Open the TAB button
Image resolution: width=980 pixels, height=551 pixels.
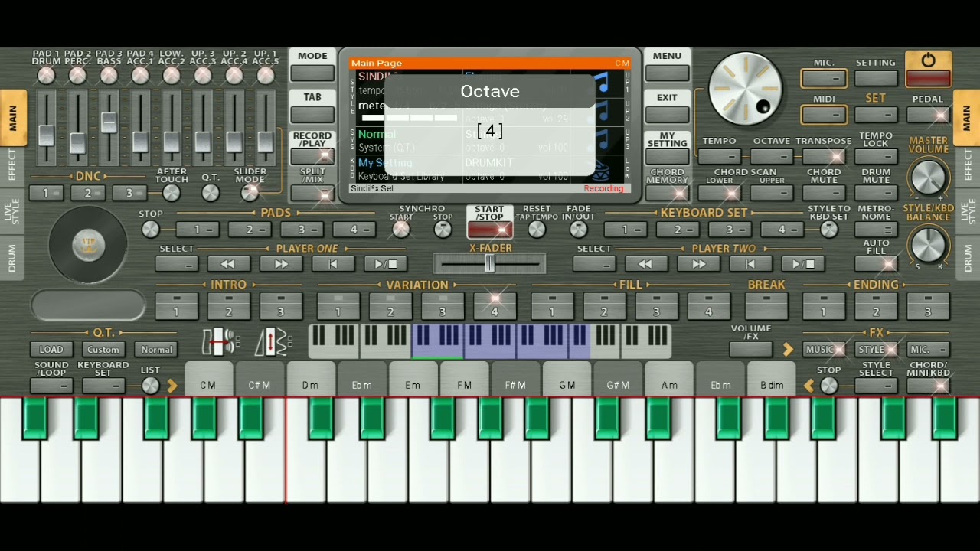312,115
